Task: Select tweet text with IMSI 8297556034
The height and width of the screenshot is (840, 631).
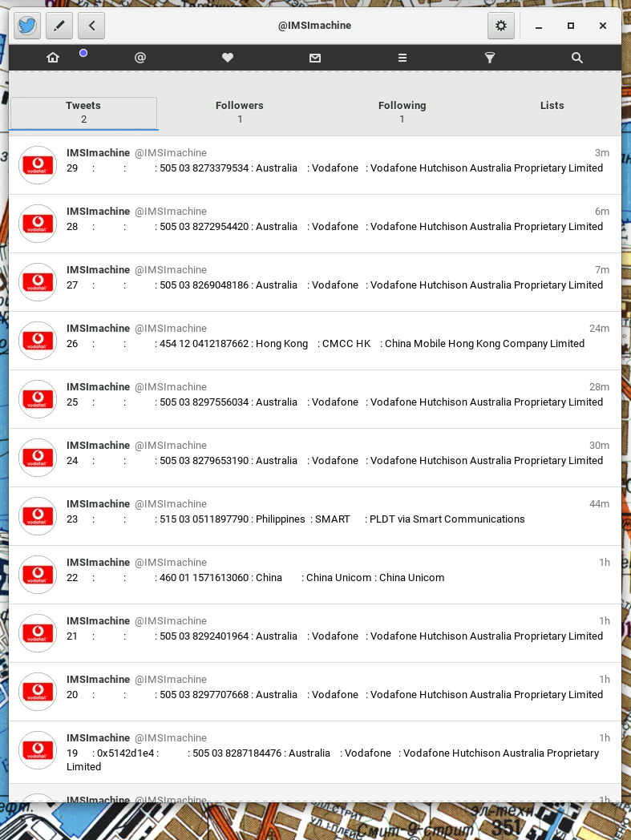Action: pos(334,402)
